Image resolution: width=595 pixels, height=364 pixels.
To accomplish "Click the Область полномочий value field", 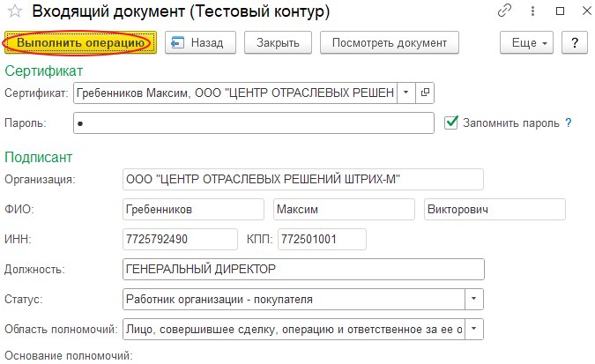I will point(294,329).
